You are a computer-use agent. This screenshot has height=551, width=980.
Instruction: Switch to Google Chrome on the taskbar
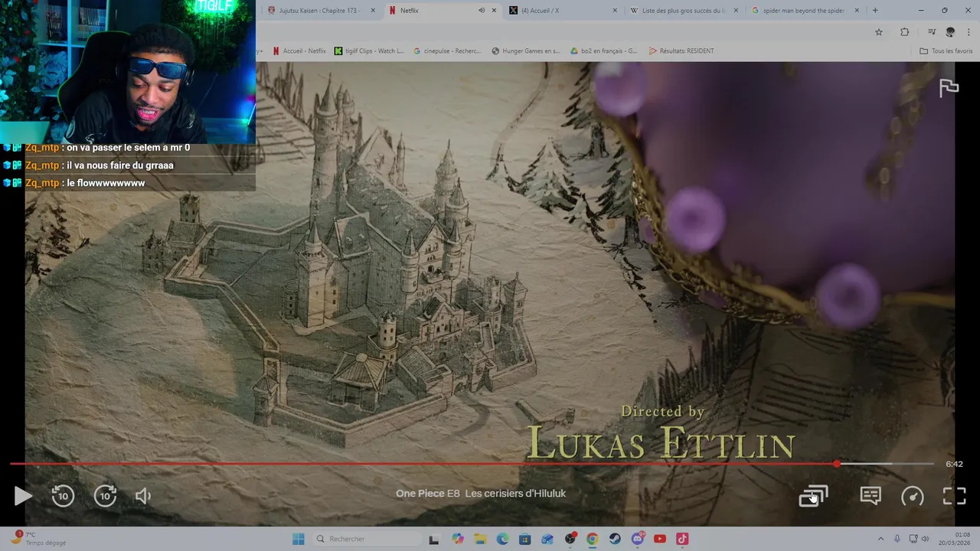tap(592, 539)
